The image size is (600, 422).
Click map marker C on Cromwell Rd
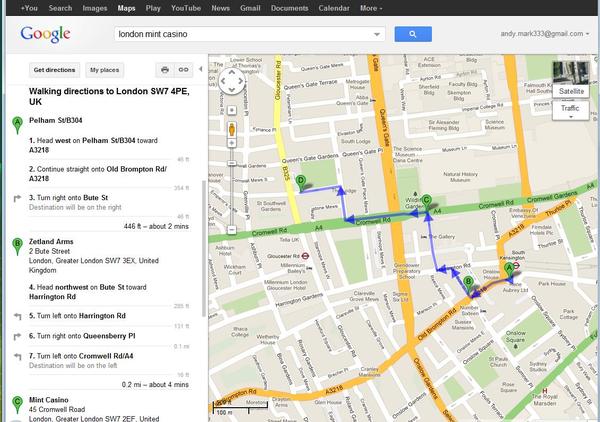426,203
